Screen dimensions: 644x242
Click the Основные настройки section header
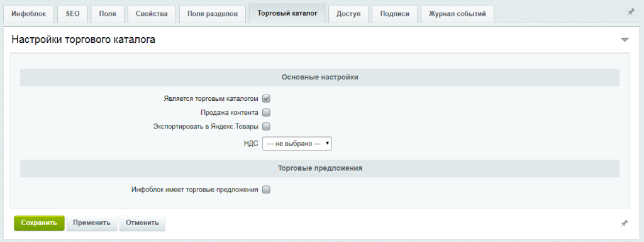click(320, 78)
